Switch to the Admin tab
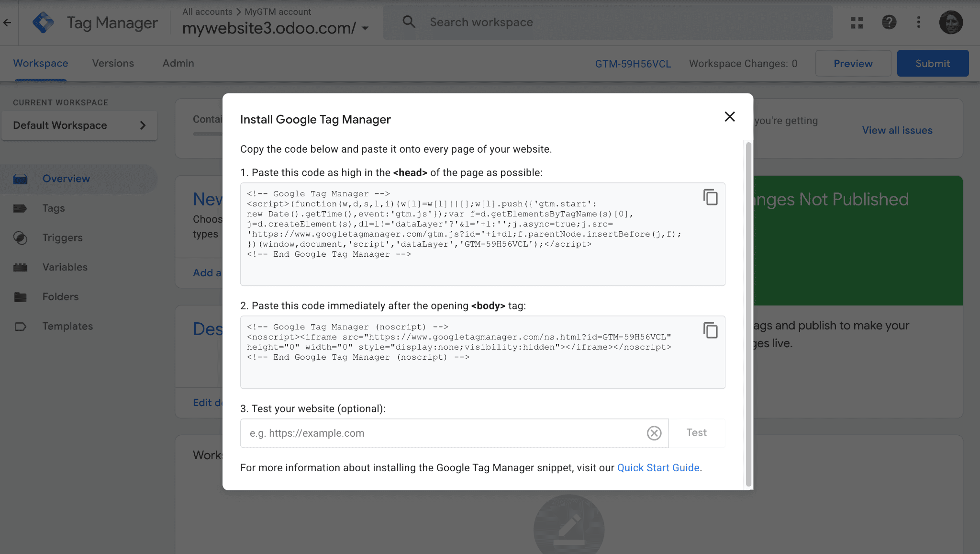Viewport: 980px width, 554px height. (178, 63)
